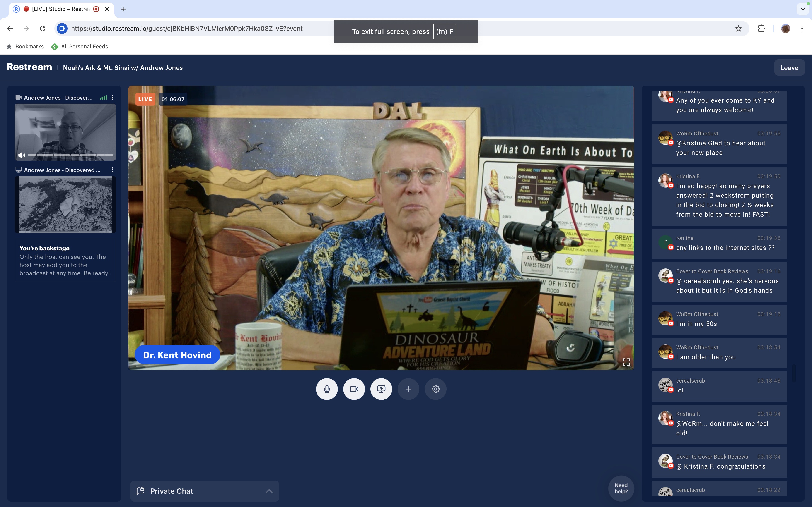Toggle speaker mute on Andrew Jones webcam
Viewport: 812px width, 507px height.
pos(22,155)
